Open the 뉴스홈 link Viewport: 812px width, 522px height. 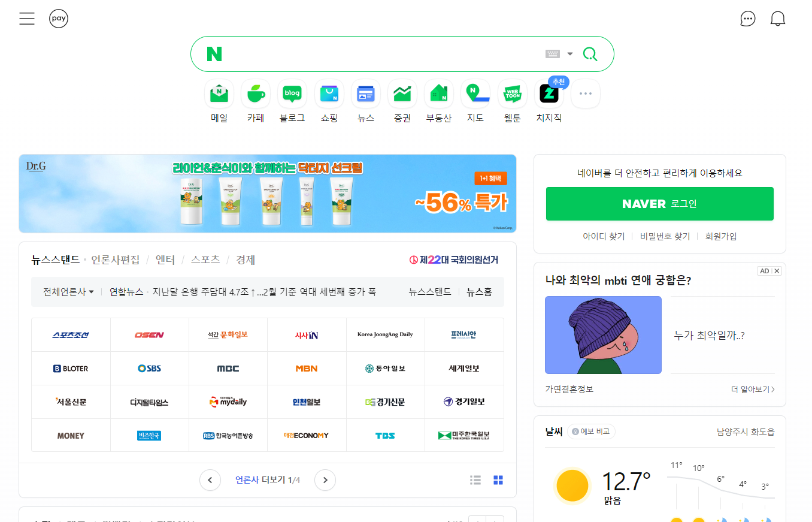(x=479, y=292)
